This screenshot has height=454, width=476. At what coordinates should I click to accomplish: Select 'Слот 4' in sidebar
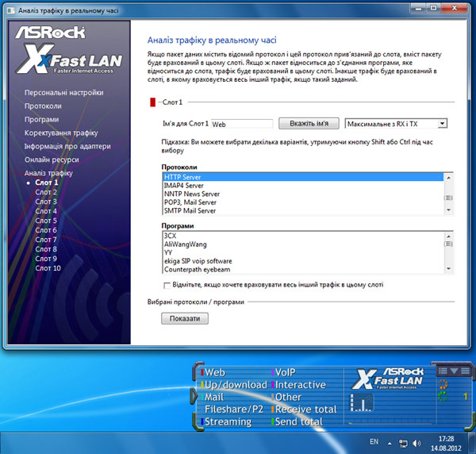(46, 211)
